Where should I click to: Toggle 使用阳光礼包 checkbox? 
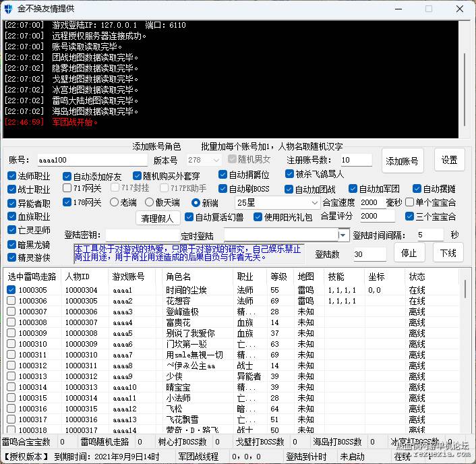pos(258,217)
